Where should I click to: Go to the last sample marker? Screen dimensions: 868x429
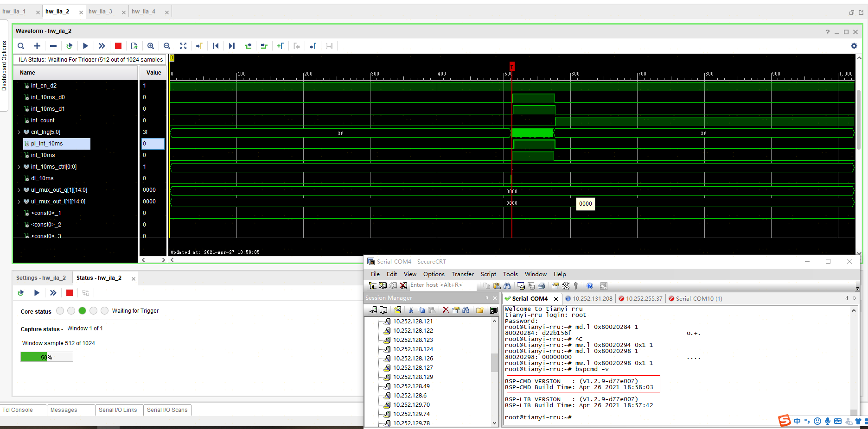[x=231, y=46]
